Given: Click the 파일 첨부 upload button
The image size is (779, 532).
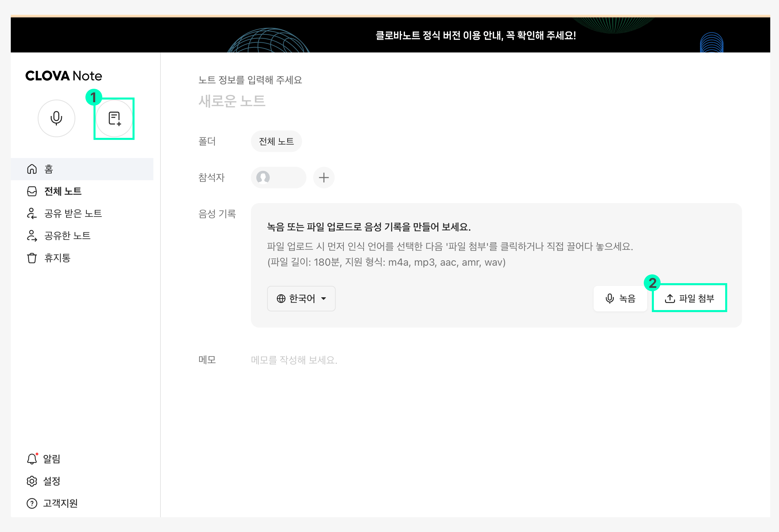Looking at the screenshot, I should pos(689,298).
